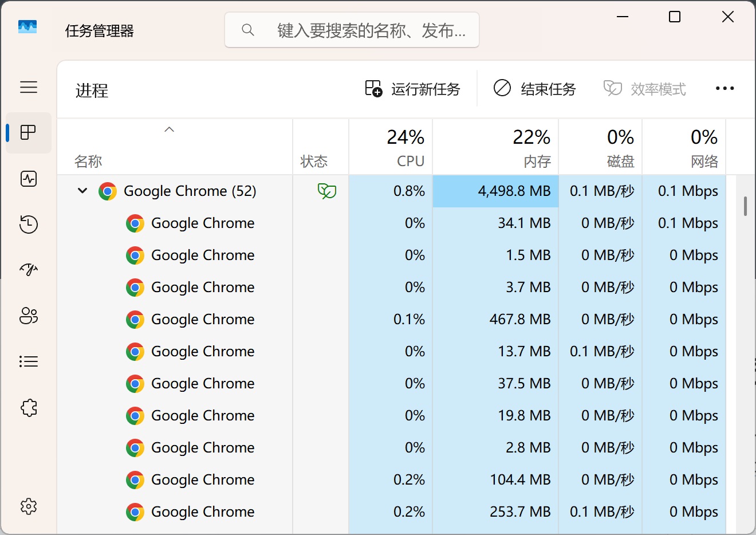Select the Processes page icon in sidebar
Viewport: 756px width, 535px height.
click(x=29, y=133)
